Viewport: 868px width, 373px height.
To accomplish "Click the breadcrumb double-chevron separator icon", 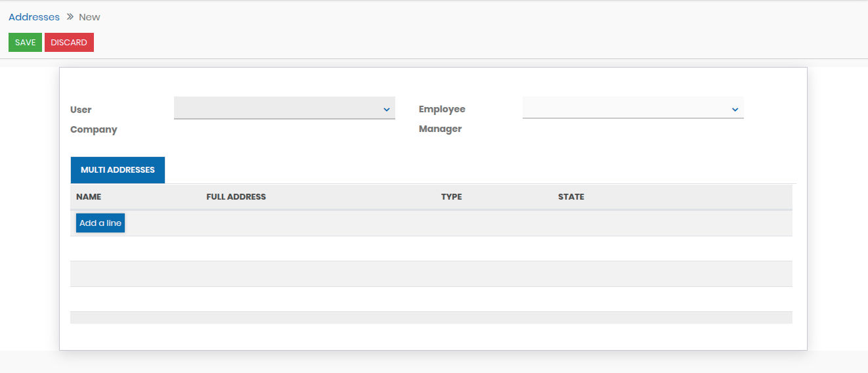I will 70,17.
